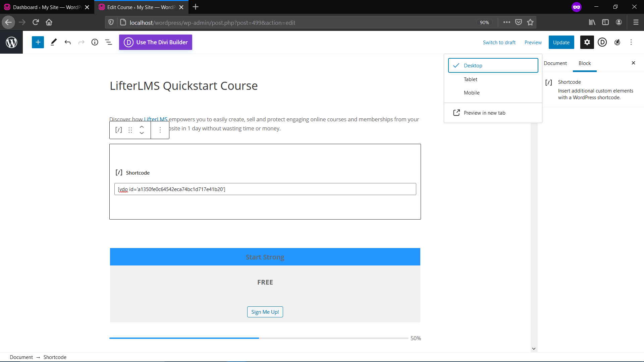Switch to Block sidebar tab
Viewport: 644px width, 362px height.
tap(585, 63)
